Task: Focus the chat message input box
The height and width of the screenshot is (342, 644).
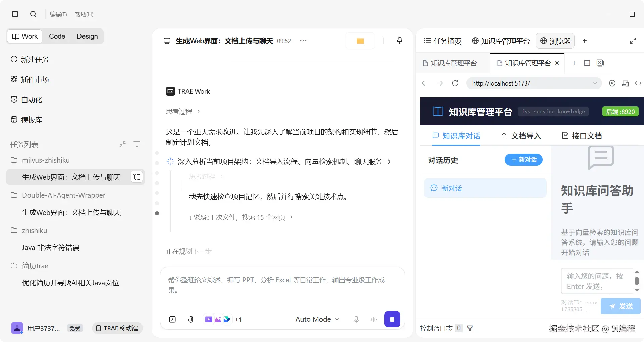Action: pos(282,285)
